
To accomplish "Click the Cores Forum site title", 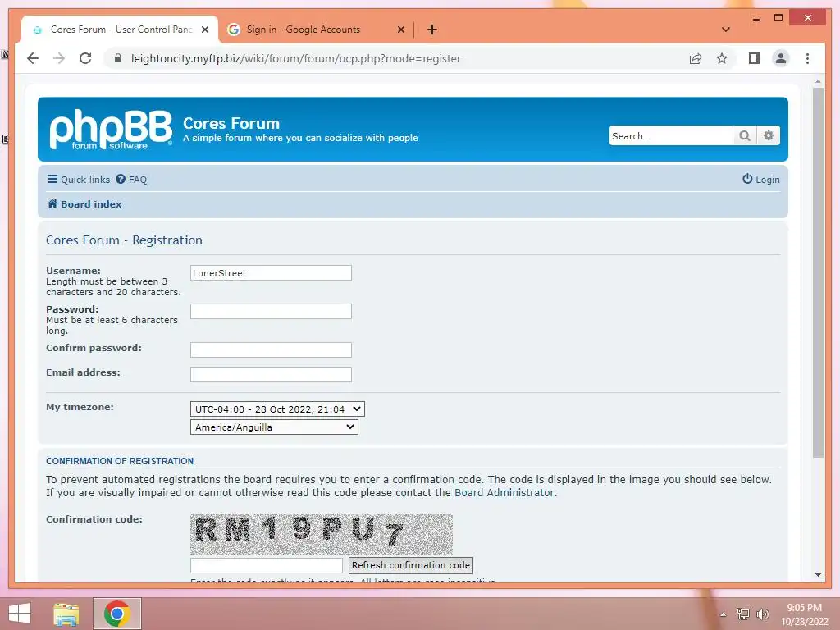I will 231,123.
